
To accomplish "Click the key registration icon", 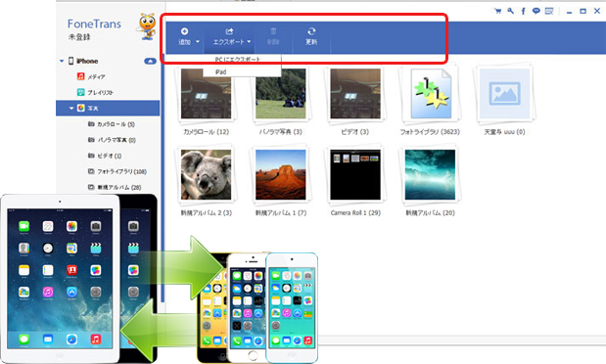I will (x=510, y=11).
